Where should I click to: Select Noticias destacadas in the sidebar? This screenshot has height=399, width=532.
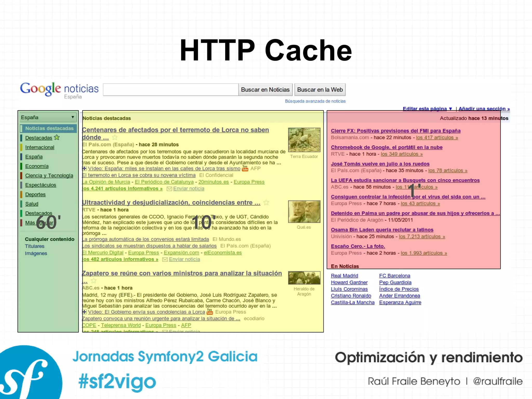tap(49, 128)
